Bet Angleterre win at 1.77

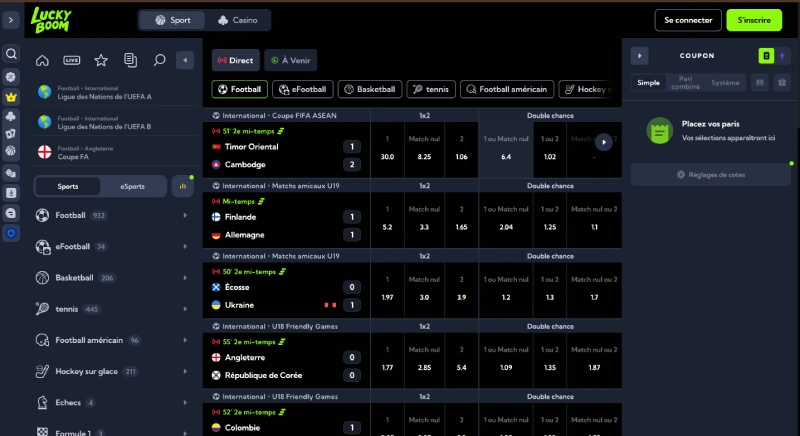coord(387,361)
